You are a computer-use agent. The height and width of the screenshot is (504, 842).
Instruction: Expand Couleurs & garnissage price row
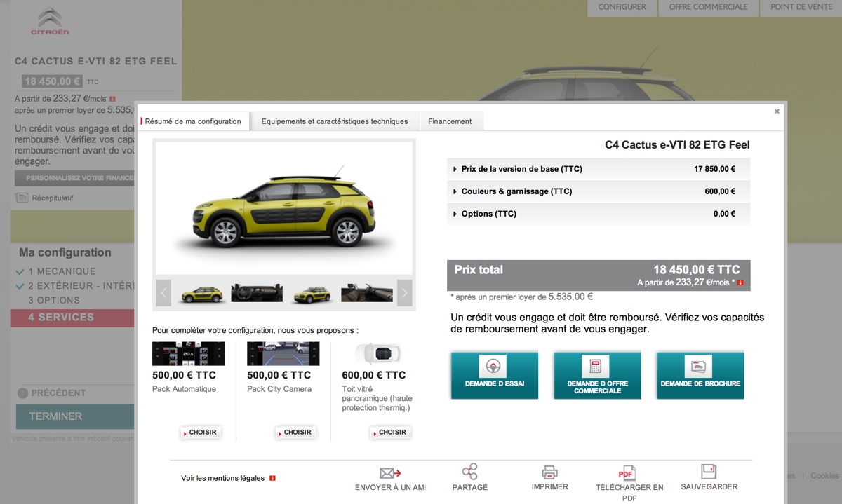599,191
